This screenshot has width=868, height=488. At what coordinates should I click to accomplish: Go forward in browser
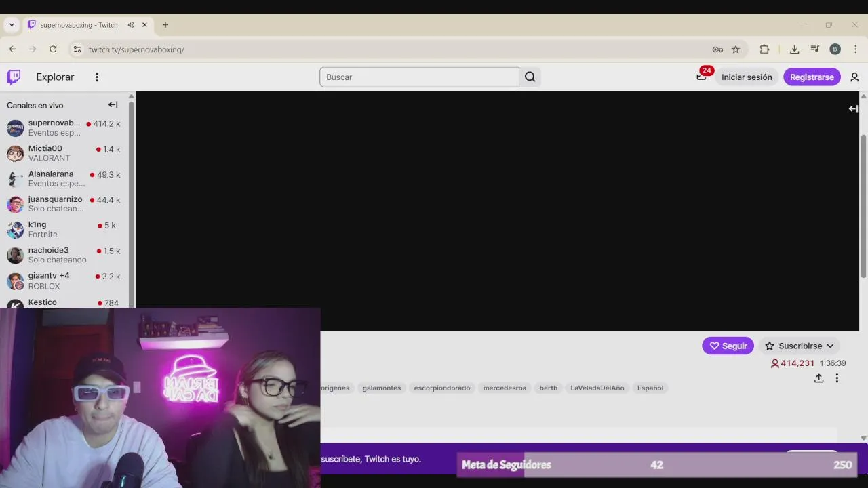[x=33, y=49]
